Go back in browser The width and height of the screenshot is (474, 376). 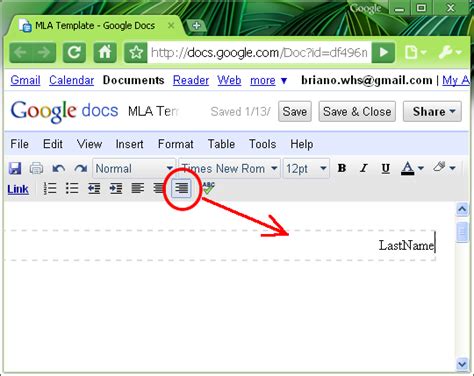[x=21, y=52]
